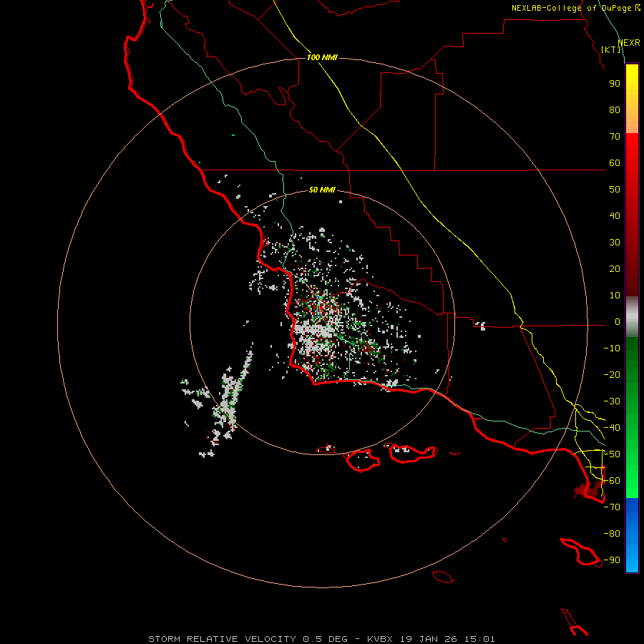Image resolution: width=644 pixels, height=644 pixels.
Task: Click the -90 value on velocity scale
Action: coord(612,560)
